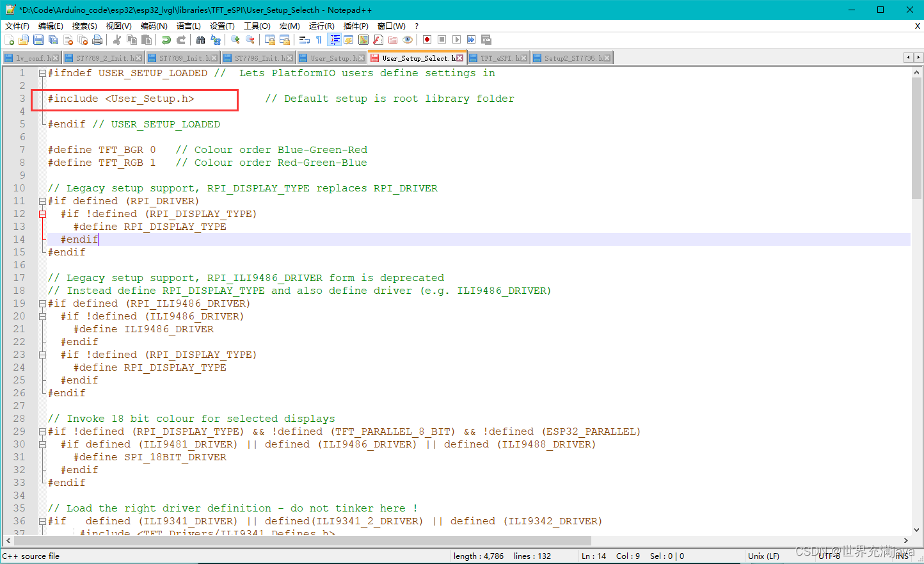The image size is (924, 564).
Task: Click the vertical scrollbar thumb
Action: 917,138
